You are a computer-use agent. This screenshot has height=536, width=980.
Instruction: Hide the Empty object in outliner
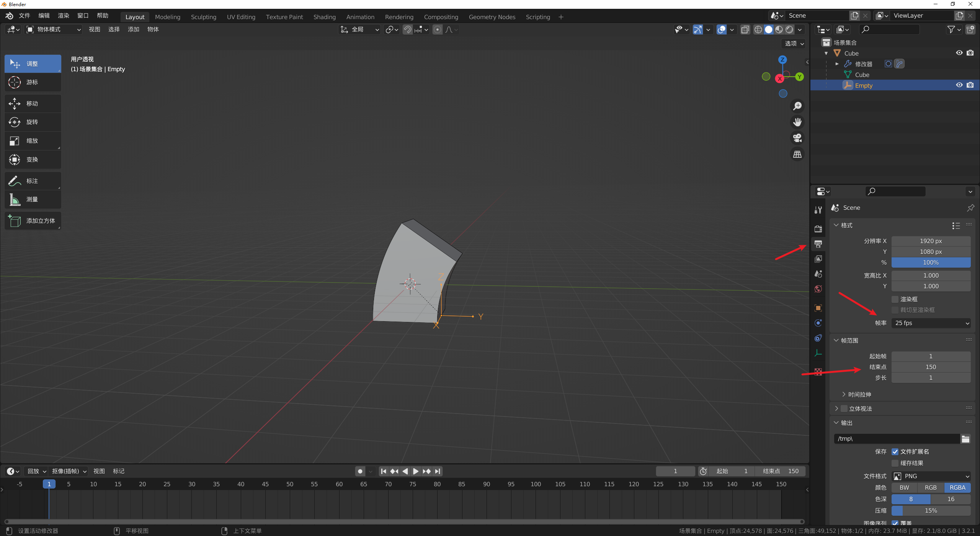[x=959, y=85]
